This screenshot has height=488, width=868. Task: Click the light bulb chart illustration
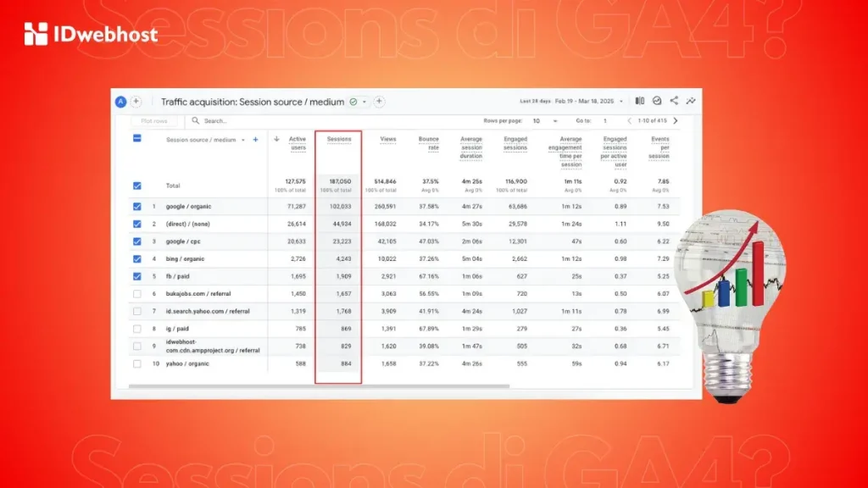[730, 306]
